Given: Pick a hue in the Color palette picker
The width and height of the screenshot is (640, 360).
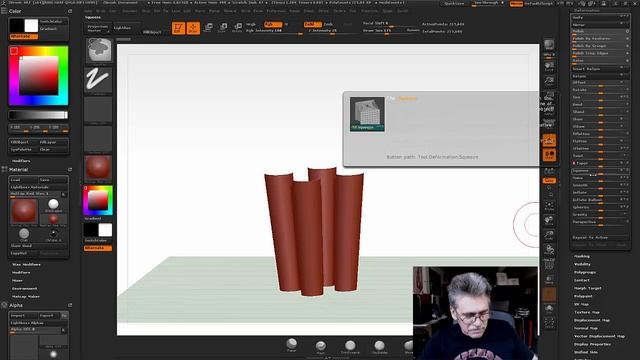Looking at the screenshot, I should click(x=38, y=76).
